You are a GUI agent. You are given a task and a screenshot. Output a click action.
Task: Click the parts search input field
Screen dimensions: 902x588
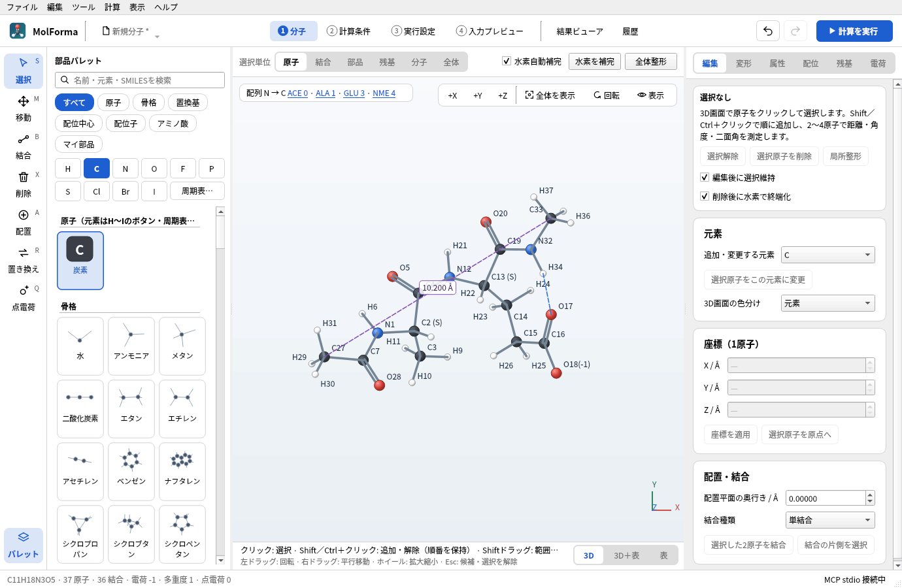click(x=140, y=80)
